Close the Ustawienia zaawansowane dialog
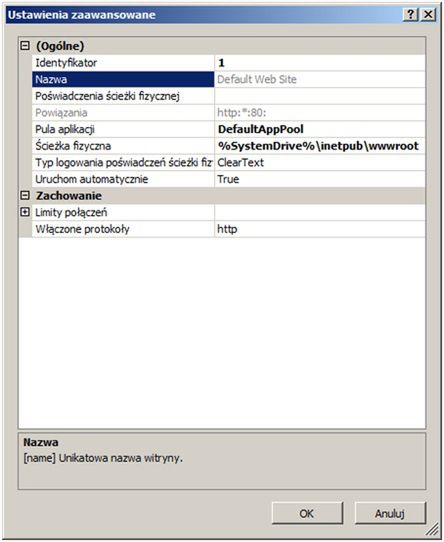This screenshot has width=444, height=542. click(x=428, y=15)
